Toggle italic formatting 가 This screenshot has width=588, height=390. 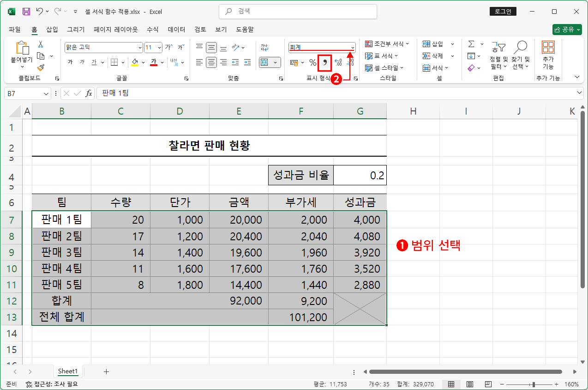82,62
